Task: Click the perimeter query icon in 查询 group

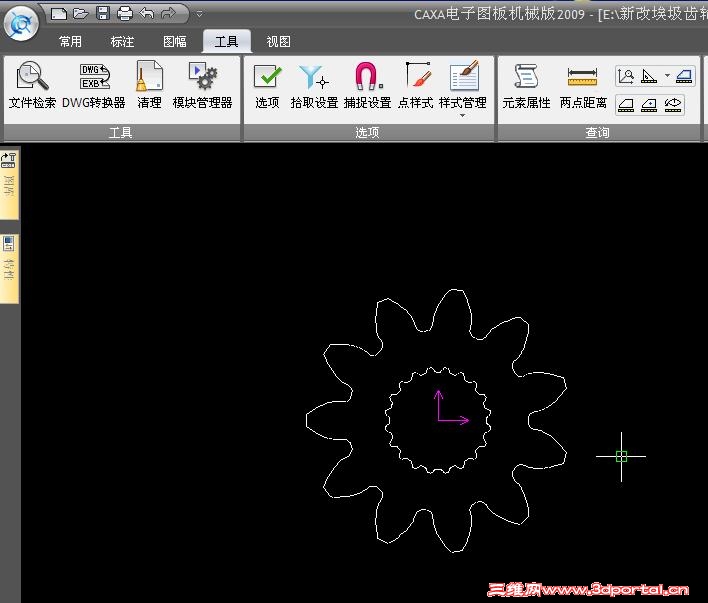Action: point(626,105)
